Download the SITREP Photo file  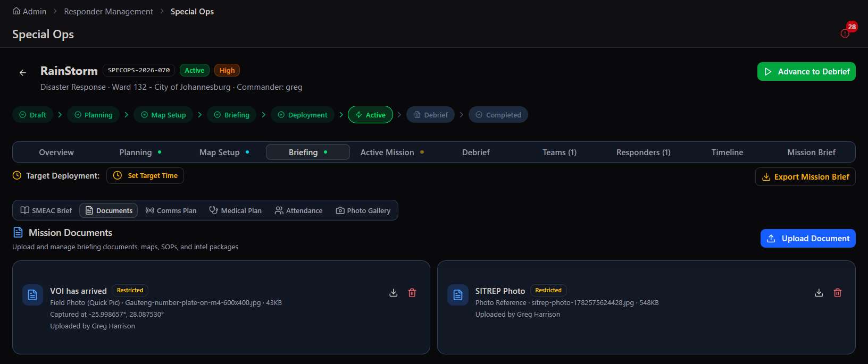pos(819,293)
